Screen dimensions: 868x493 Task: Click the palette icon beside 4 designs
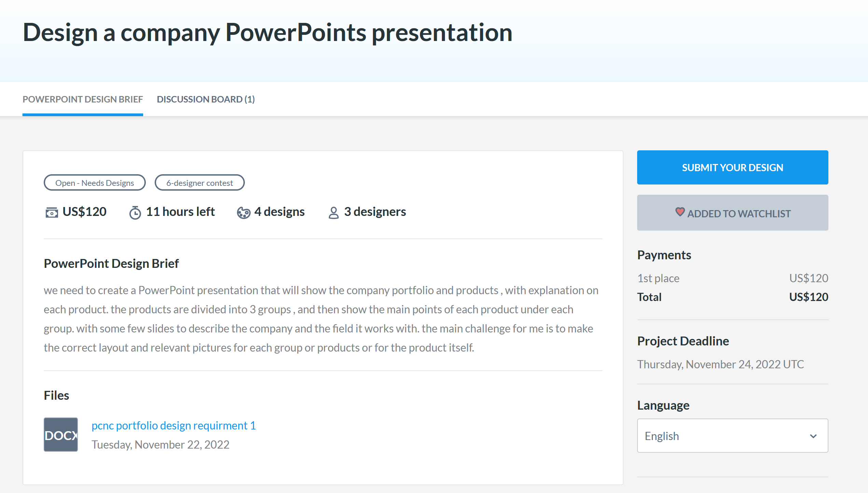click(244, 212)
